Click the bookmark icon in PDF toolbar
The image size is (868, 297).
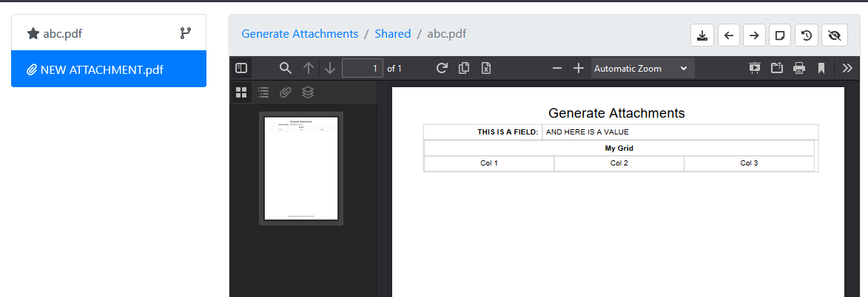(821, 68)
